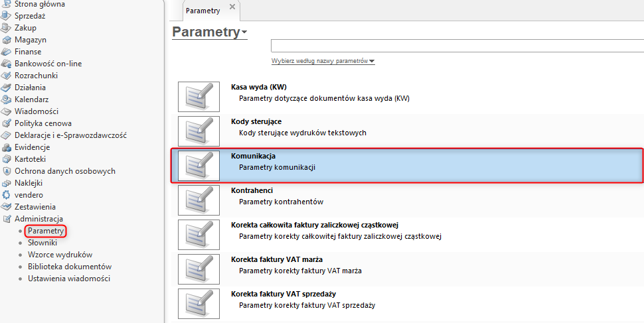
Task: Click the parameter search input field
Action: 457,45
